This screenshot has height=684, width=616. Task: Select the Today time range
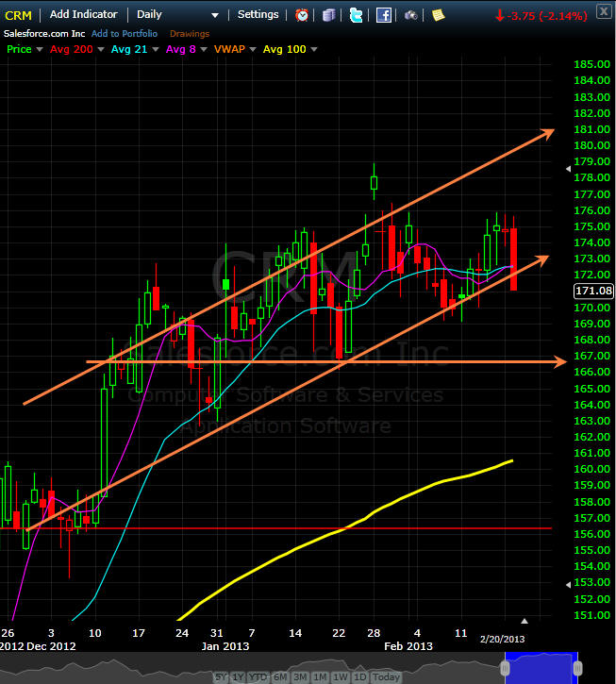[x=386, y=677]
